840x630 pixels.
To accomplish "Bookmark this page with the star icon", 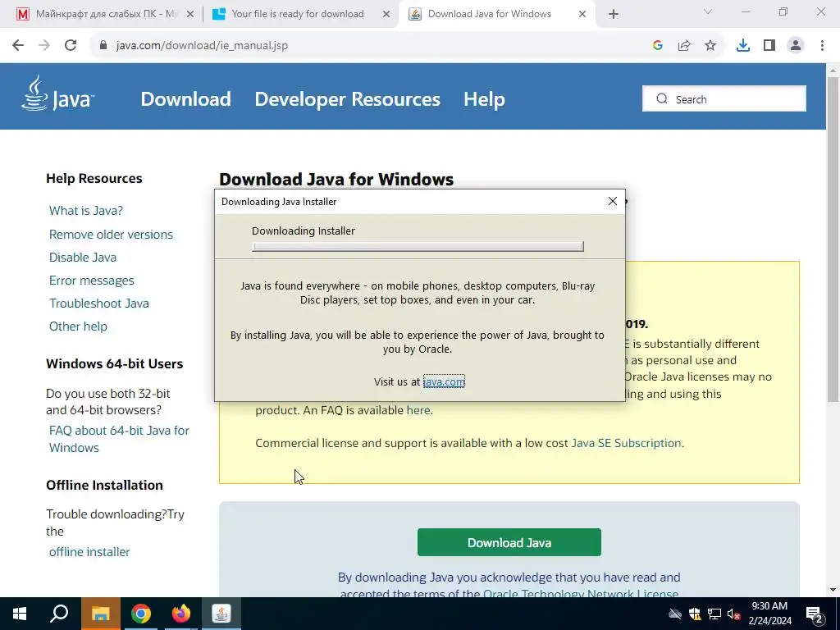I will pyautogui.click(x=710, y=46).
